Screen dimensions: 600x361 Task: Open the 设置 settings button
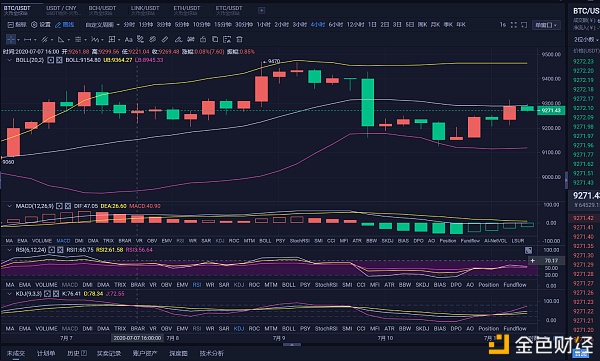(41, 25)
